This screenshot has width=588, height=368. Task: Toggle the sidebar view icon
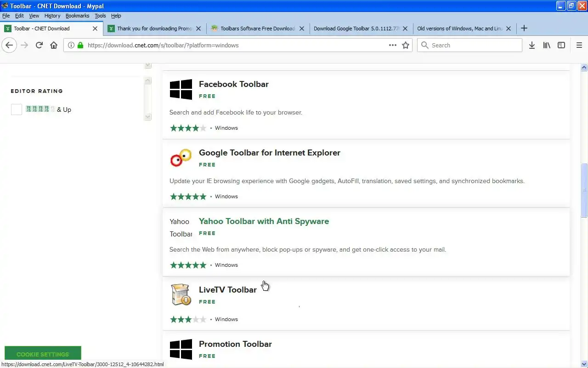tap(561, 45)
